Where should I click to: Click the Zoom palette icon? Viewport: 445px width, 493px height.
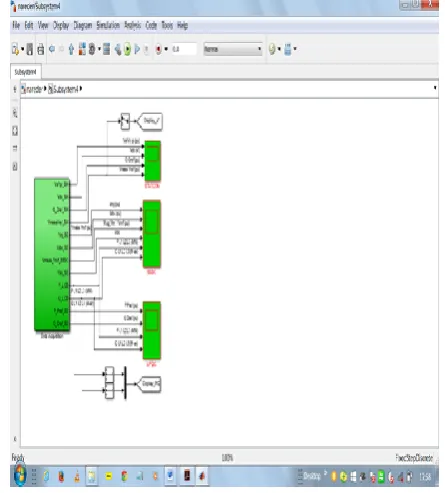pyautogui.click(x=15, y=113)
